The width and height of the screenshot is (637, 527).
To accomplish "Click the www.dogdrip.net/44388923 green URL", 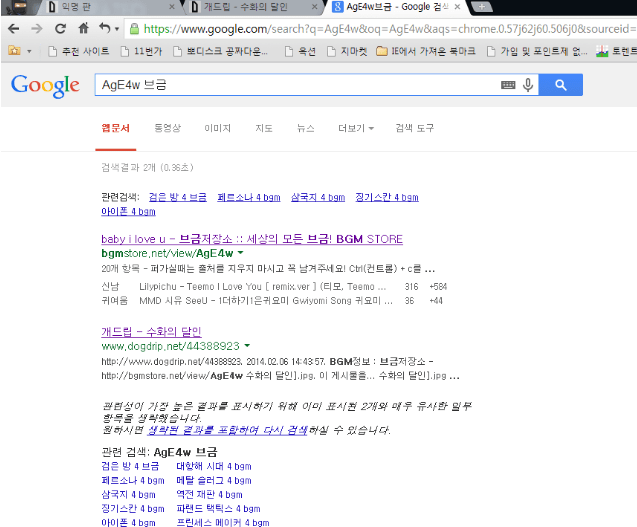I will pos(170,346).
